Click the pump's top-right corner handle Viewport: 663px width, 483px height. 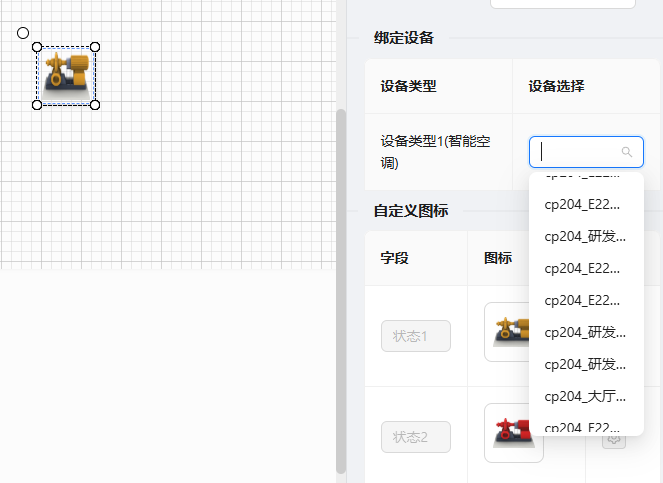click(95, 47)
